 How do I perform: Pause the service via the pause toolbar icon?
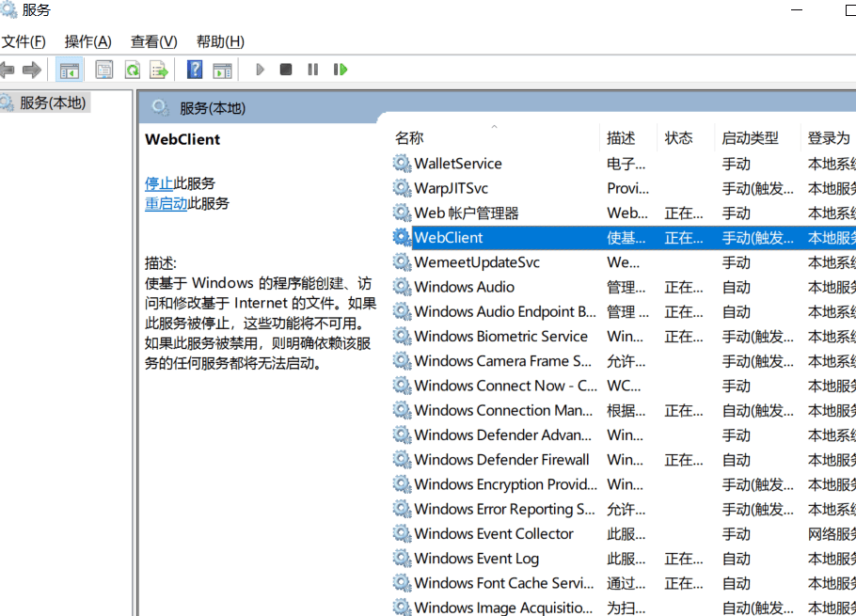[x=312, y=69]
